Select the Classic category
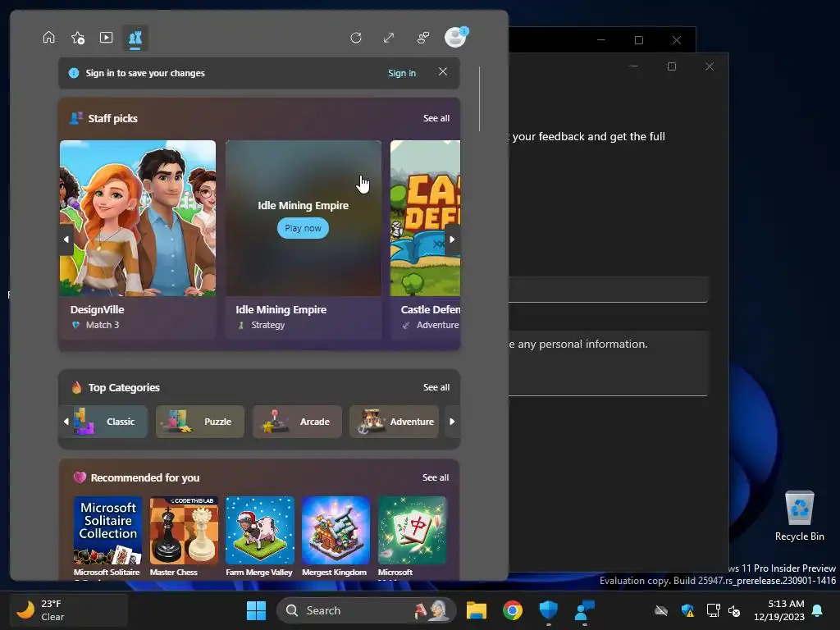 (x=109, y=422)
